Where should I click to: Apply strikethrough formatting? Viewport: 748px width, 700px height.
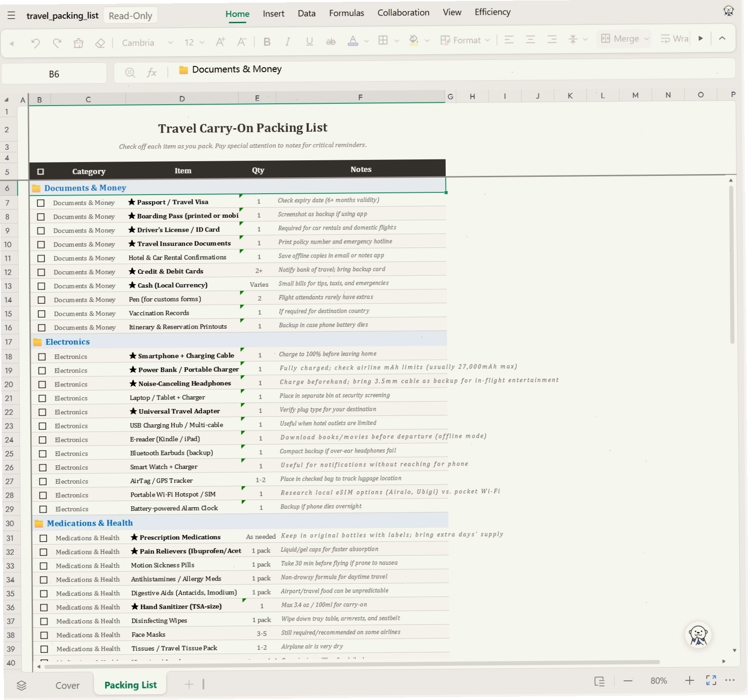pos(331,41)
